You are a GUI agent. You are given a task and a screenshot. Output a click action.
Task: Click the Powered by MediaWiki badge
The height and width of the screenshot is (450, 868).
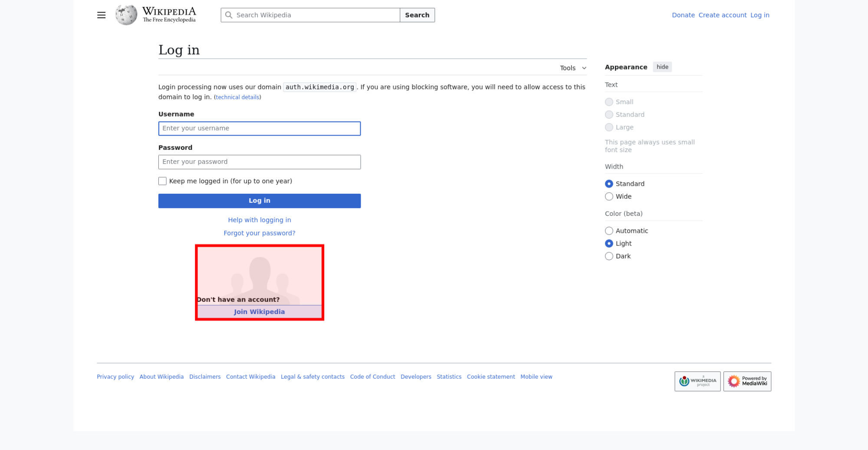tap(747, 381)
